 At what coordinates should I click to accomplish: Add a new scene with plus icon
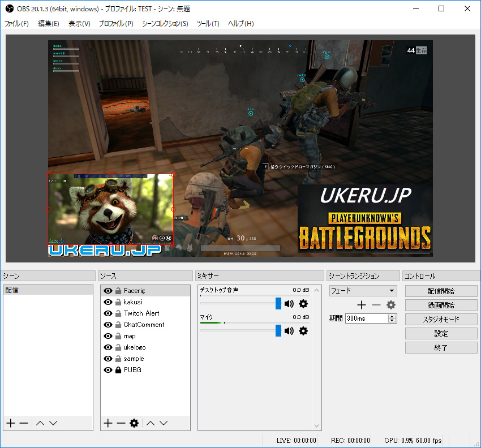[10, 423]
